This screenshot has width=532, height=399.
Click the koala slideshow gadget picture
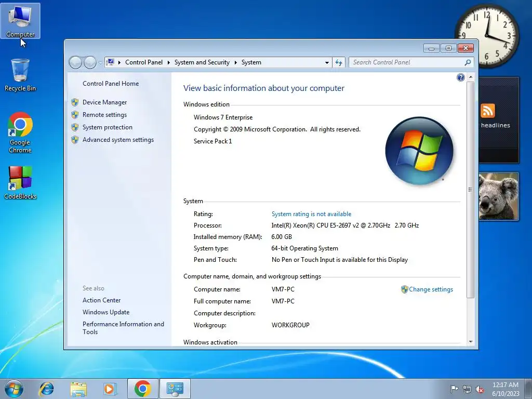(x=498, y=196)
